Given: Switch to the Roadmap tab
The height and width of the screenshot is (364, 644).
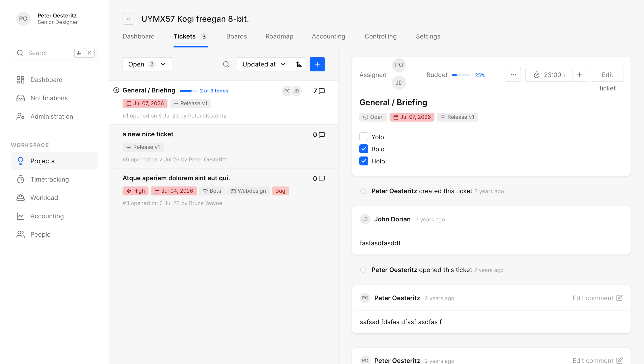Looking at the screenshot, I should (279, 36).
